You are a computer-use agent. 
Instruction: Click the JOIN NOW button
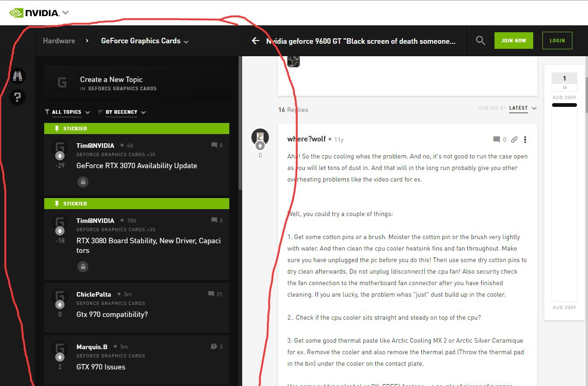point(513,41)
